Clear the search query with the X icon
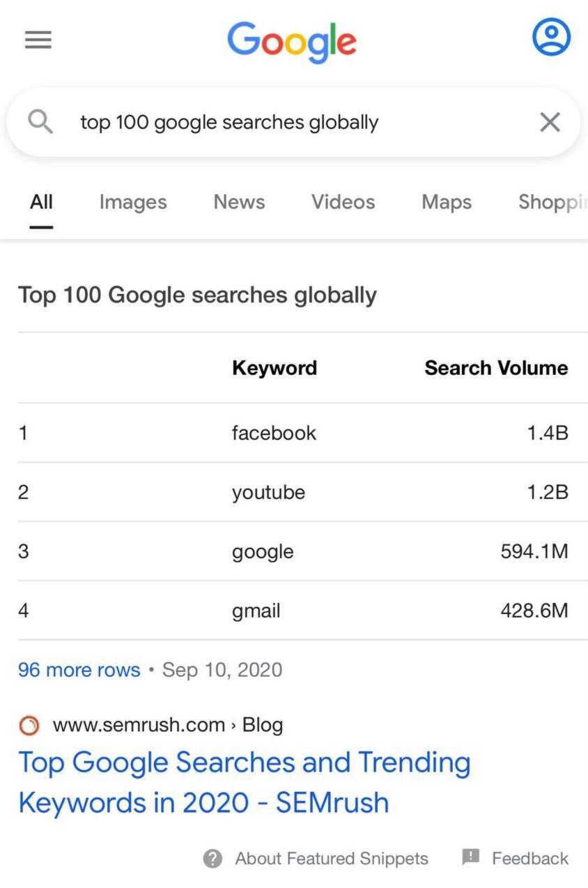The width and height of the screenshot is (588, 888). 550,121
